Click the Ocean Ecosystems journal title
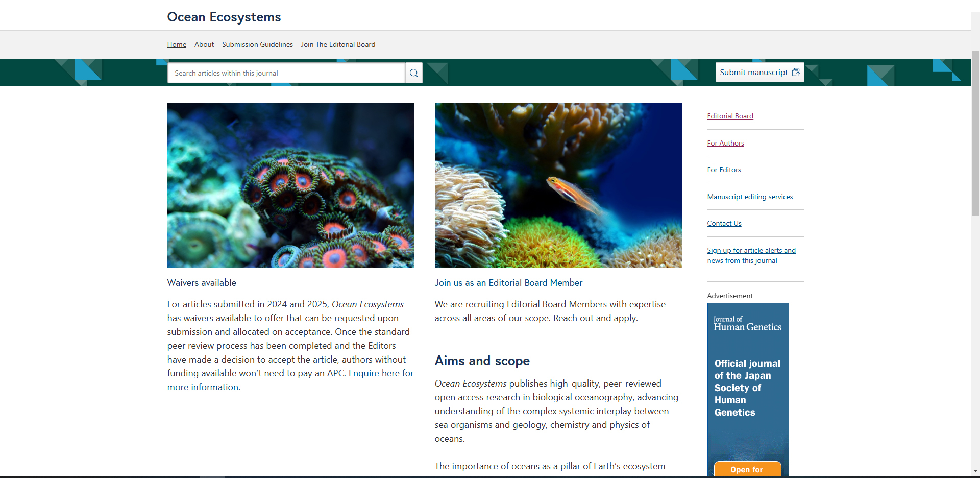This screenshot has width=980, height=478. (224, 17)
